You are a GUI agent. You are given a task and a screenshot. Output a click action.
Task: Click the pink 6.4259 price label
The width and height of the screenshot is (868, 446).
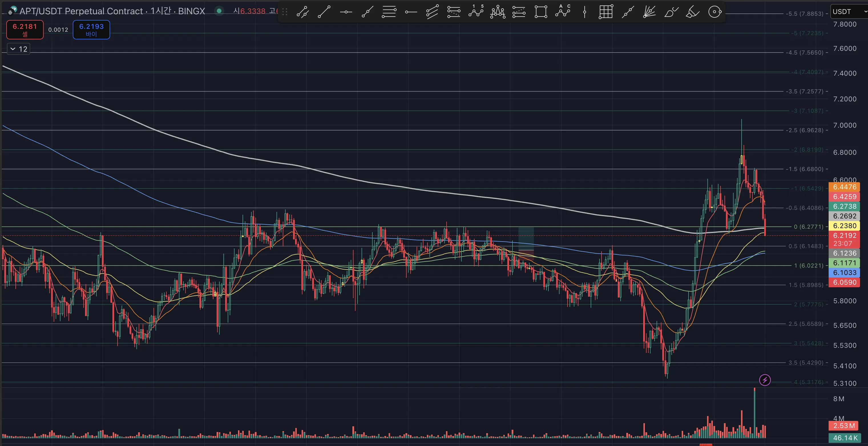click(844, 196)
